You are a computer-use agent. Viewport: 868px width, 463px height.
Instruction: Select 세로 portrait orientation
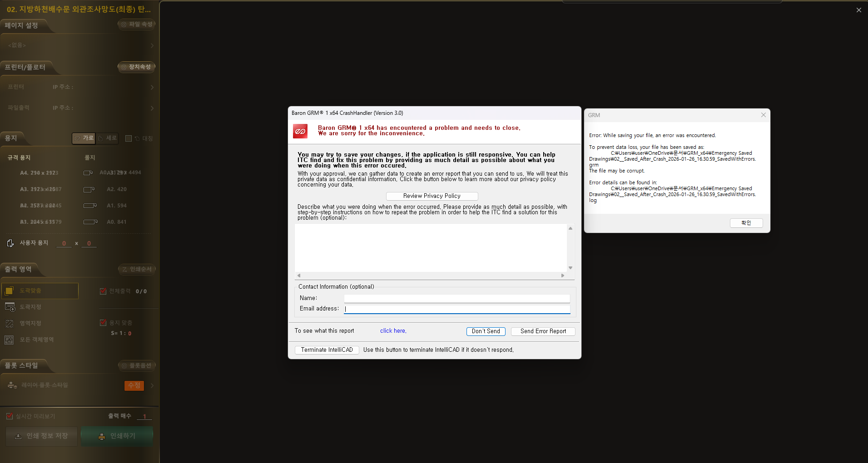pyautogui.click(x=107, y=138)
